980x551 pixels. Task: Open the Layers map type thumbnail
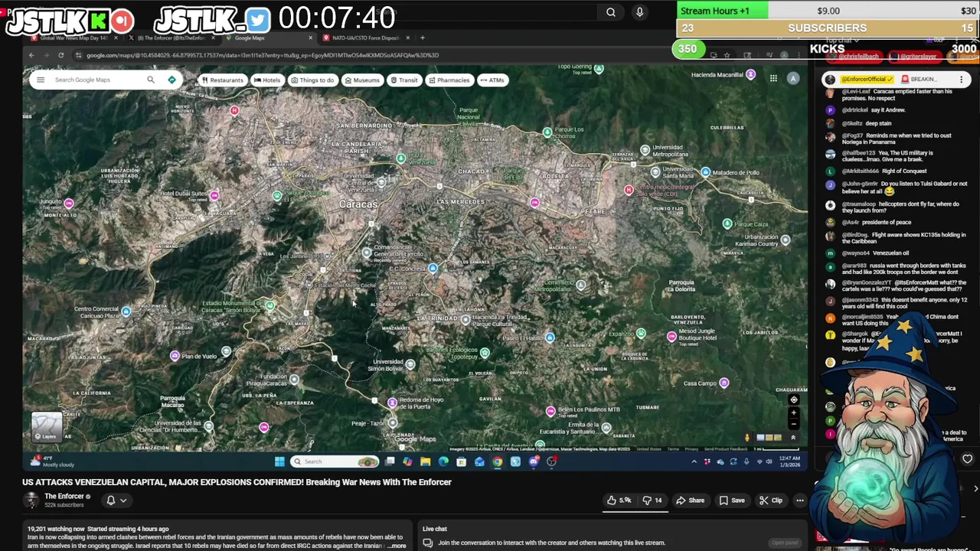(47, 428)
